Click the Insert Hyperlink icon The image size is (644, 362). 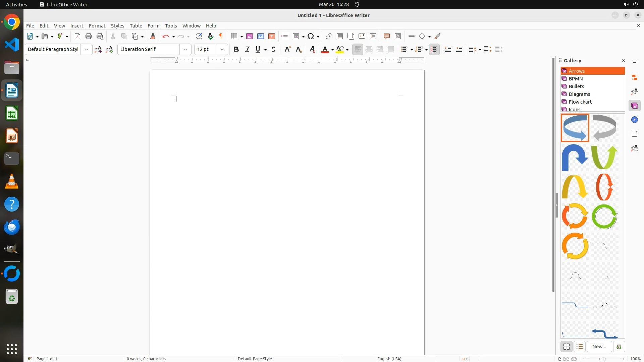(x=329, y=37)
